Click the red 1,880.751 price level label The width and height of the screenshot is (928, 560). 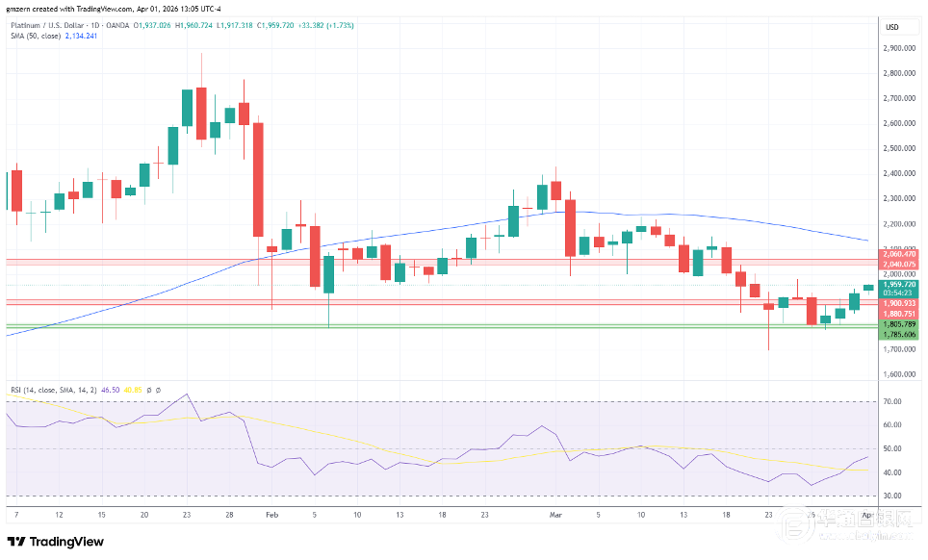pyautogui.click(x=897, y=314)
